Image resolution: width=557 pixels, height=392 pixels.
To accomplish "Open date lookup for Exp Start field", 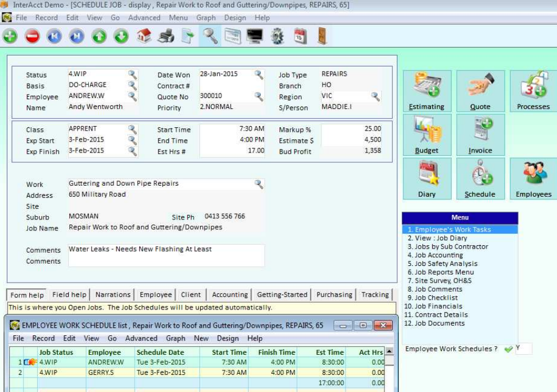I will coord(132,140).
